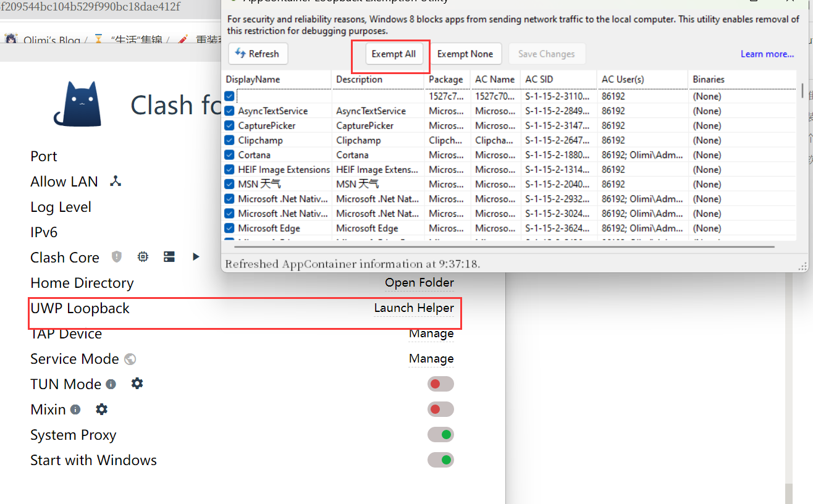Sort by the Binaries column header
The height and width of the screenshot is (504, 813).
pos(742,79)
